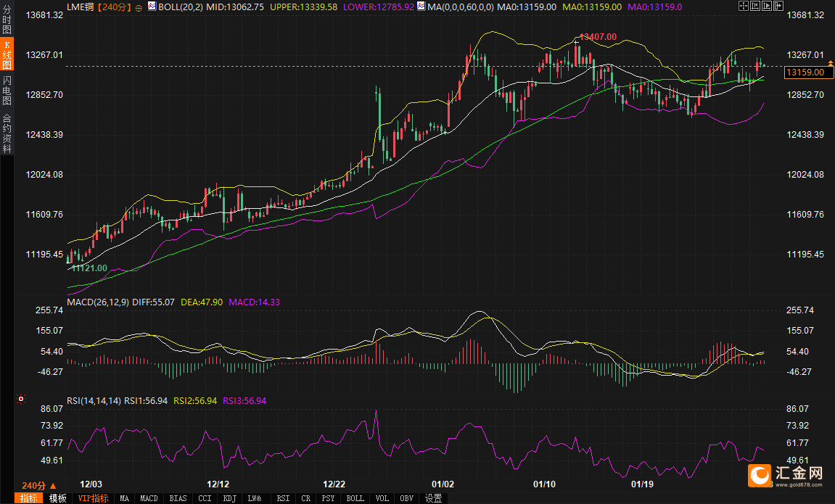The width and height of the screenshot is (835, 504).
Task: Open VIP指标 indicator list
Action: [93, 498]
